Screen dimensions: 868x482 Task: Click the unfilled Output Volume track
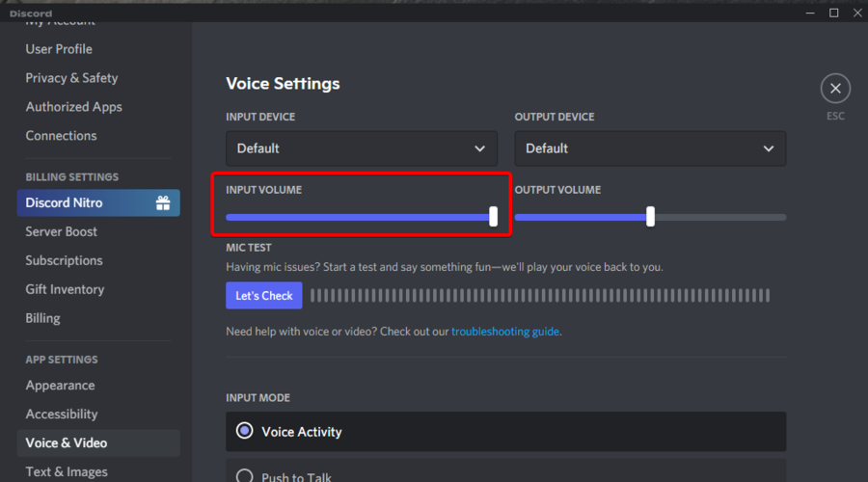coord(720,217)
